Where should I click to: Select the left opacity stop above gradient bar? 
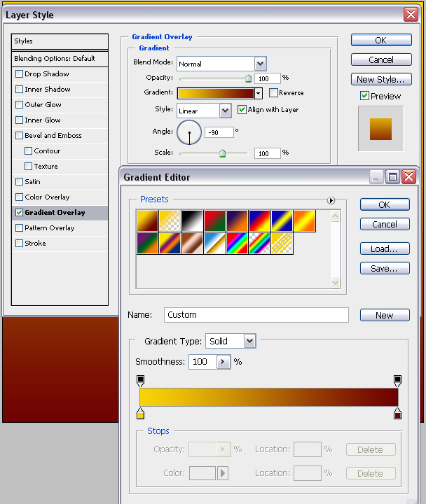click(x=140, y=381)
